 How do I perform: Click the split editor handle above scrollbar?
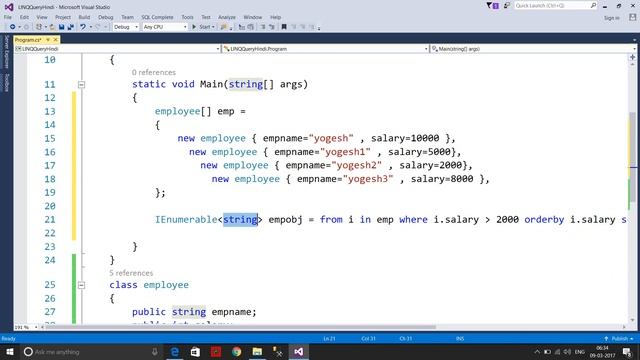pyautogui.click(x=633, y=57)
